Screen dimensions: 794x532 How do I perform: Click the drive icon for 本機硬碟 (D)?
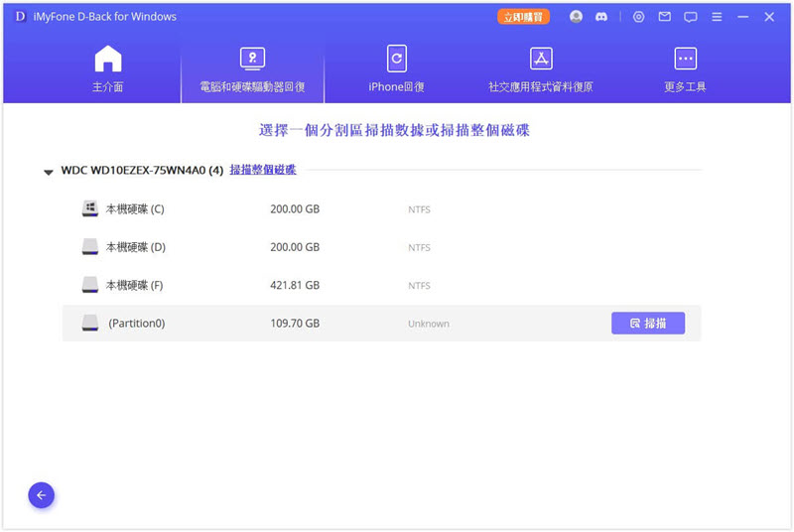point(90,246)
